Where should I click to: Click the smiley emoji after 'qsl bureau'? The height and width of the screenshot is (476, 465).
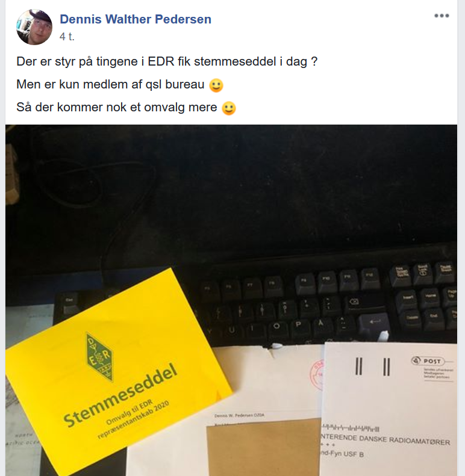tap(216, 85)
